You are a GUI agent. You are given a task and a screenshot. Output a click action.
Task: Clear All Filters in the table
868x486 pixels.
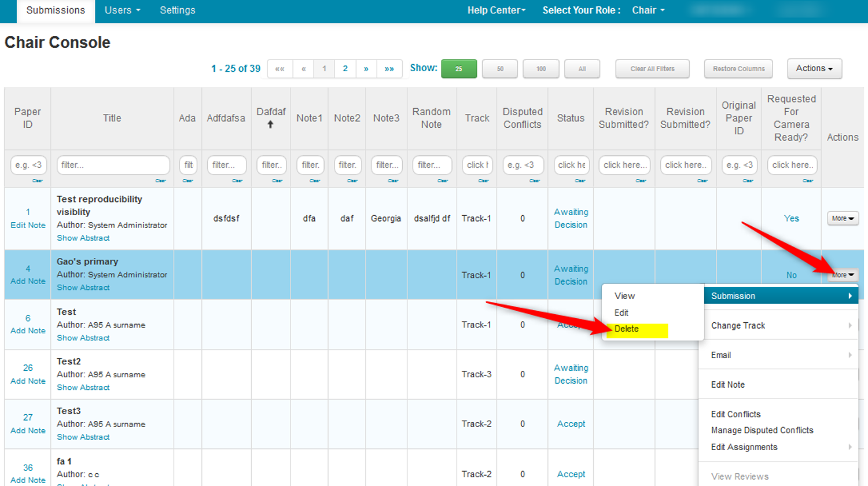pos(653,69)
